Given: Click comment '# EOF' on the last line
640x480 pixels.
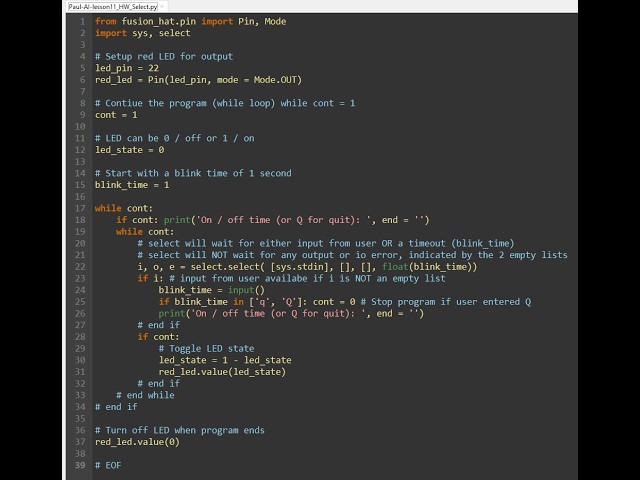Looking at the screenshot, I should click(x=108, y=465).
